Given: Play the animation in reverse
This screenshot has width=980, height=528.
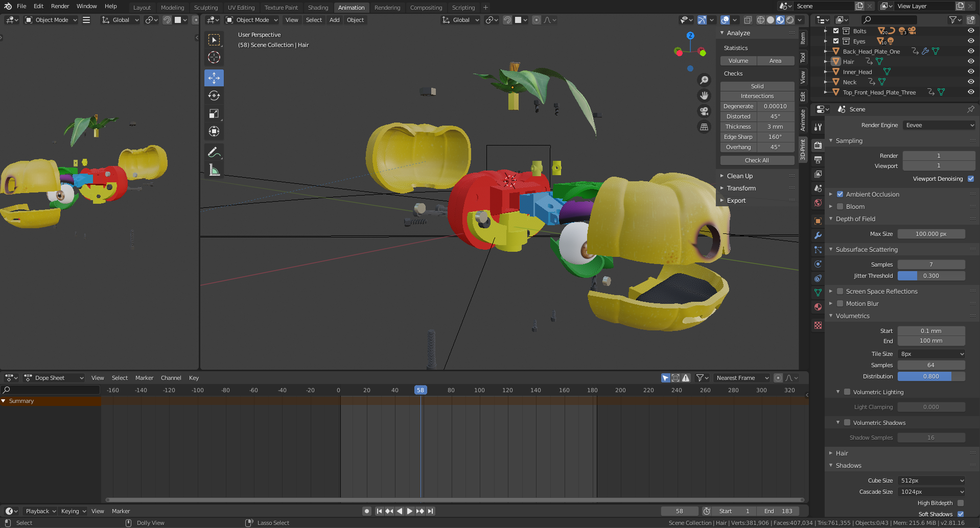Looking at the screenshot, I should click(x=400, y=511).
